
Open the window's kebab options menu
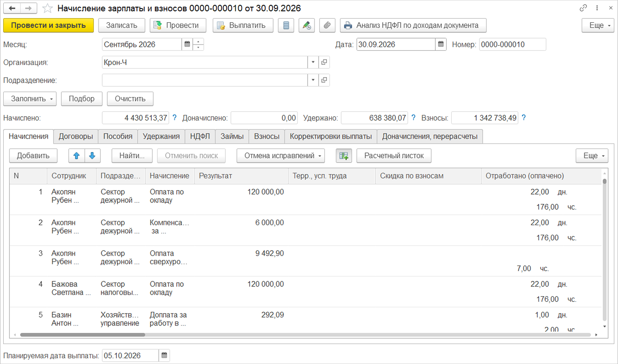(x=597, y=8)
